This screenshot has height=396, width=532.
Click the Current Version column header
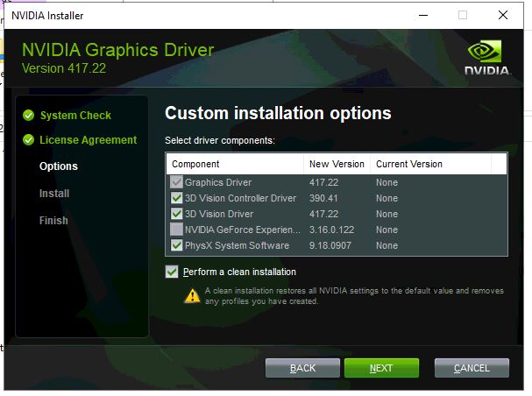[x=430, y=164]
